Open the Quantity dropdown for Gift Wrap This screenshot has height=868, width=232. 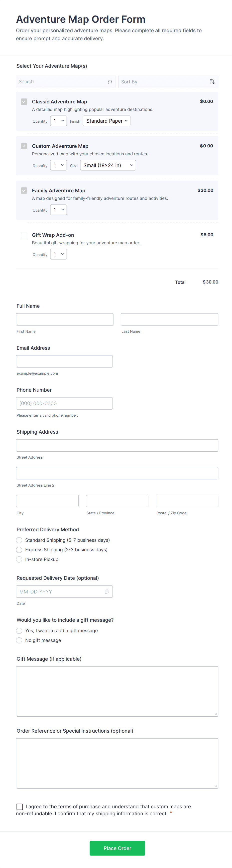[x=58, y=254]
